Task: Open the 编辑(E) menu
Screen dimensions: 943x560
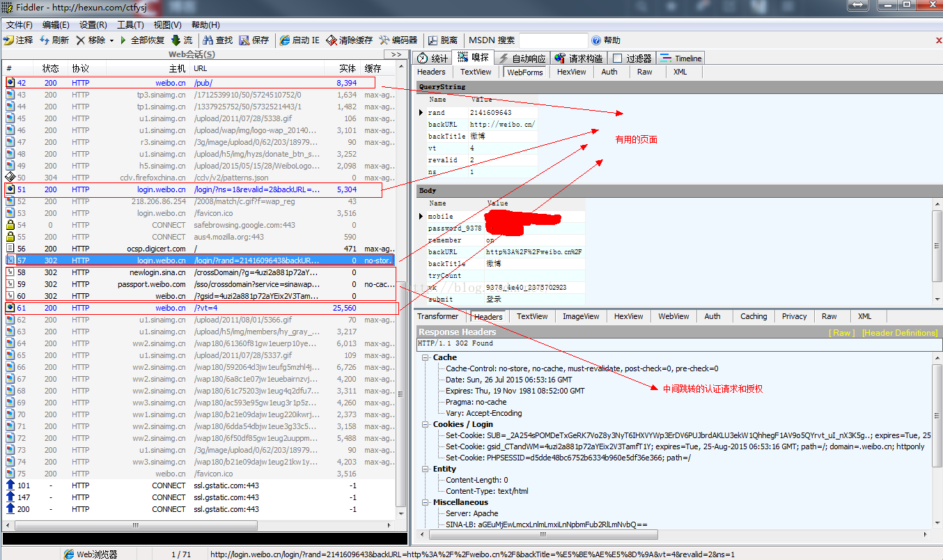Action: [56, 24]
